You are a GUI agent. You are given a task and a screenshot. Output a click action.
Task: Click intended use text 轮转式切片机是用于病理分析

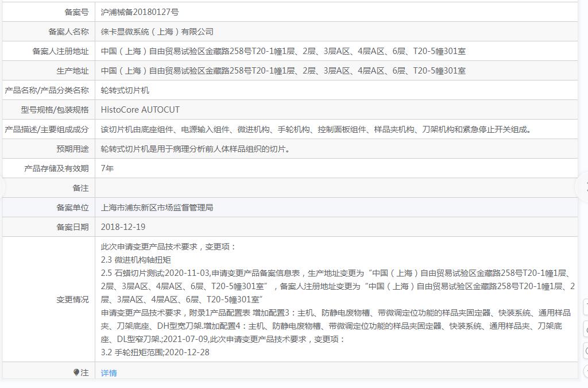tap(195, 149)
